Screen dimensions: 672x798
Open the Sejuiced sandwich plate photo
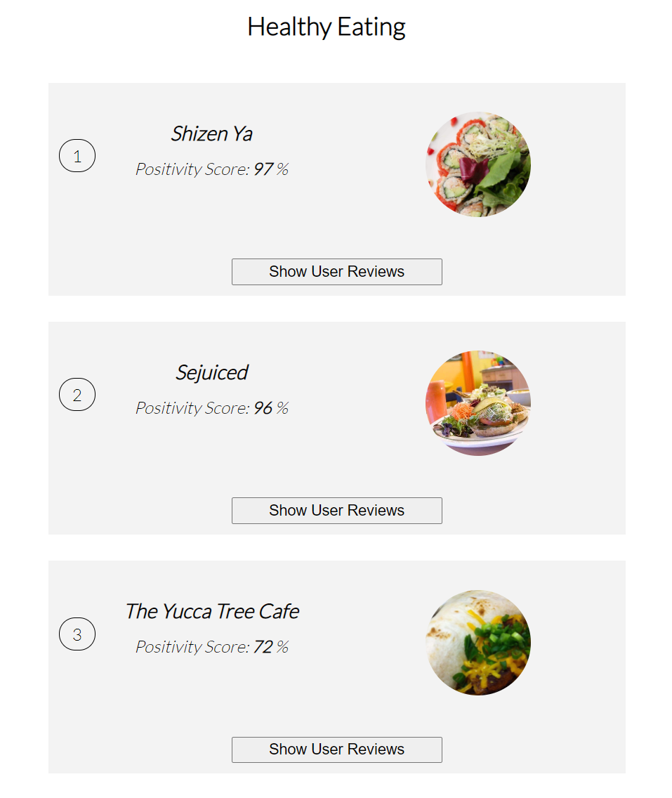click(478, 403)
